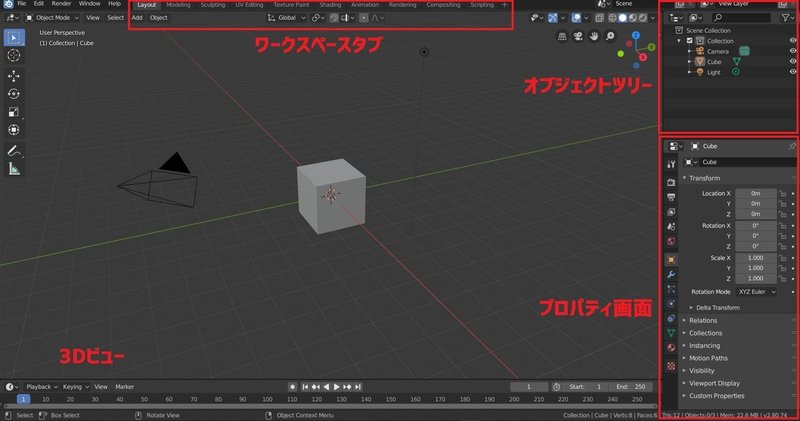Select the Move tool
This screenshot has height=421, width=800.
(14, 76)
